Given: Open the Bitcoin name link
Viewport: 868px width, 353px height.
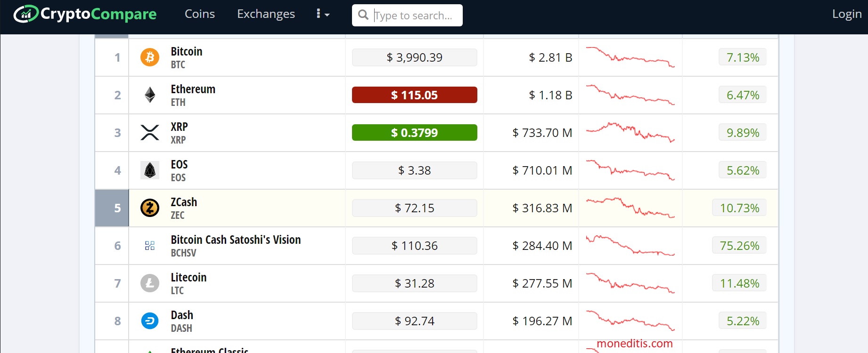Looking at the screenshot, I should [x=187, y=52].
